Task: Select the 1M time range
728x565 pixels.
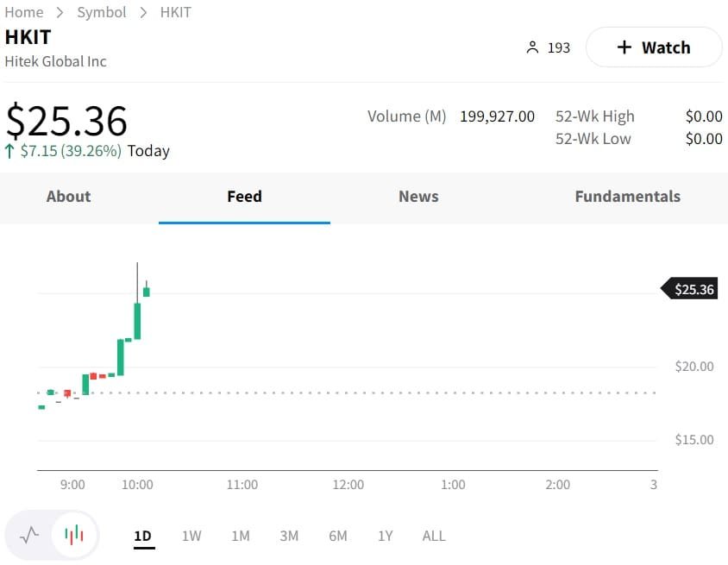Action: (241, 536)
